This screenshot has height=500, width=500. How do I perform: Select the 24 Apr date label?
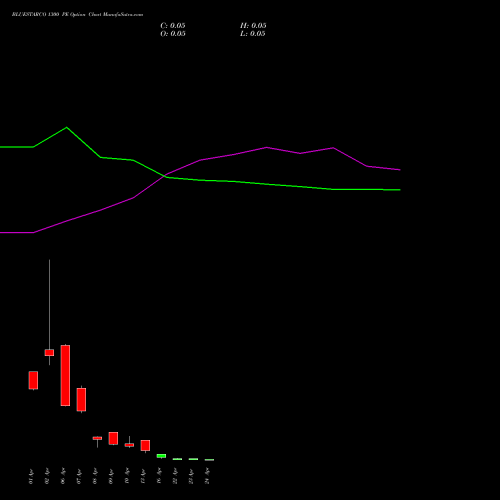207,476
